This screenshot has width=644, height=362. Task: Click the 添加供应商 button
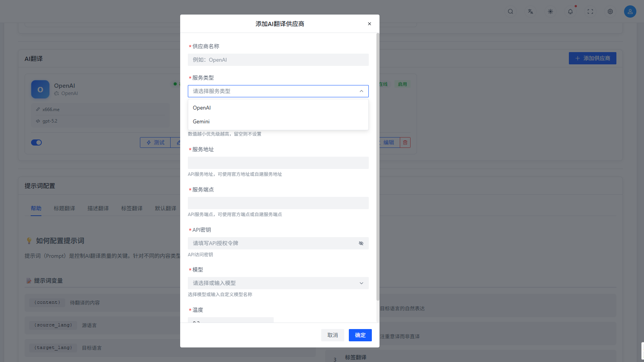click(x=592, y=58)
